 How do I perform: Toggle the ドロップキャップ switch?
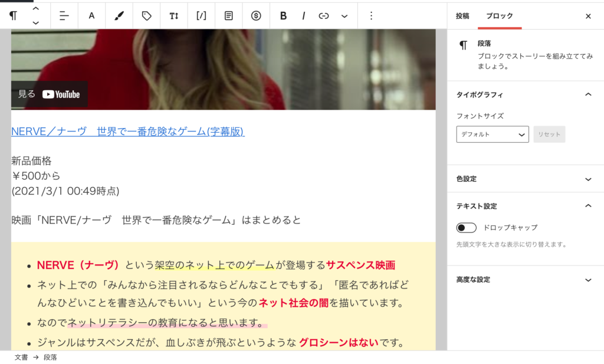click(466, 228)
